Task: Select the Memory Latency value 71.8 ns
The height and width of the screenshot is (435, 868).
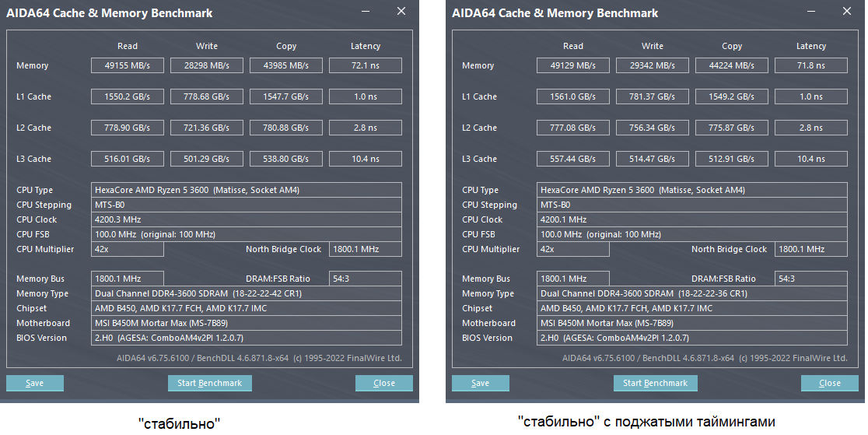Action: click(811, 65)
